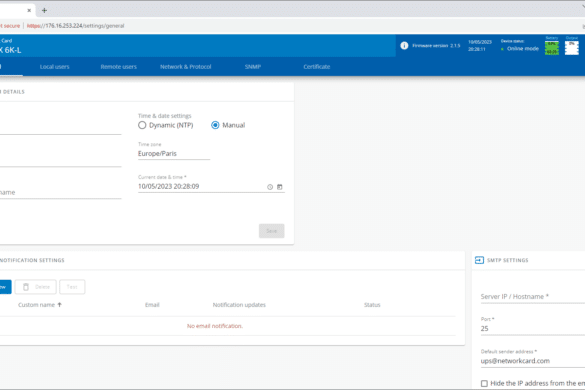
Task: Click the Email column header
Action: pos(152,305)
